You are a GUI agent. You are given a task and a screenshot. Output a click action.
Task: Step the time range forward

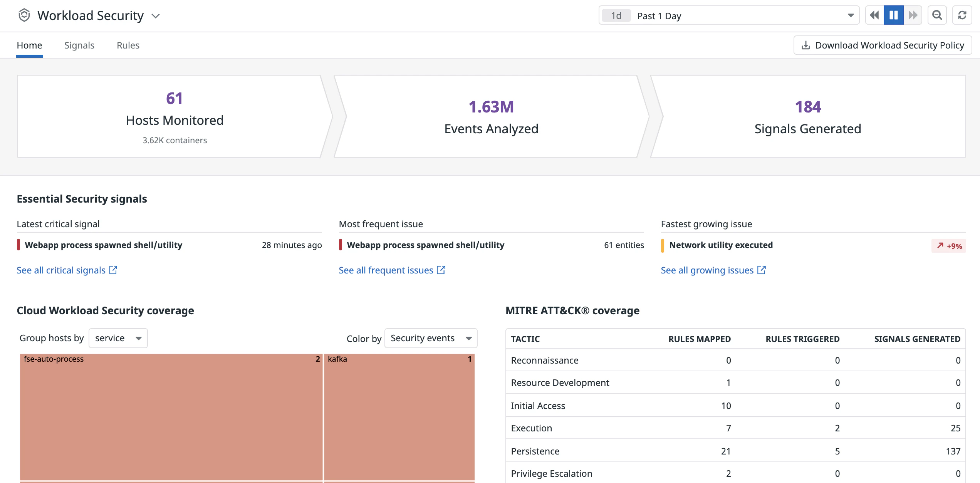click(x=913, y=15)
